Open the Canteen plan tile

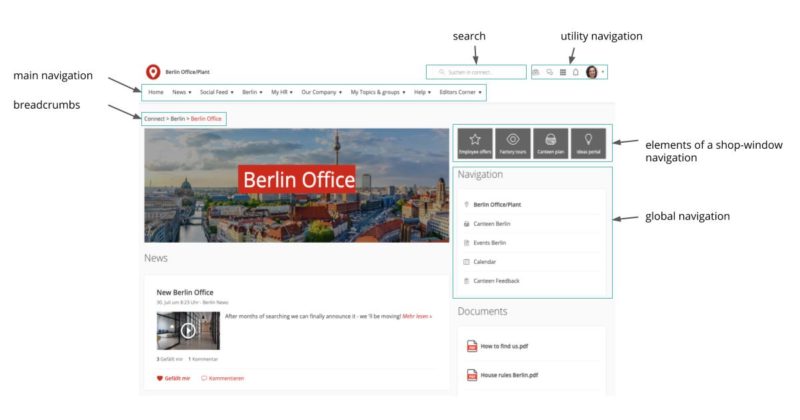pyautogui.click(x=551, y=144)
